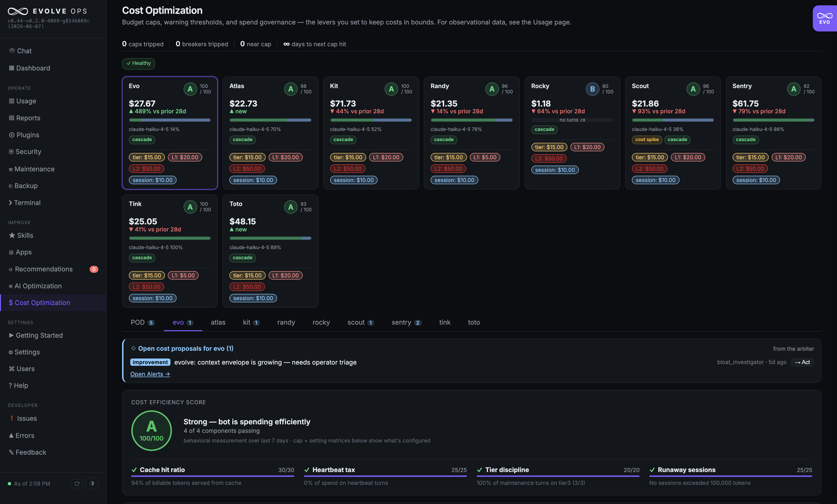This screenshot has height=504, width=837.
Task: Click Evo card model usage bar
Action: pos(170,120)
